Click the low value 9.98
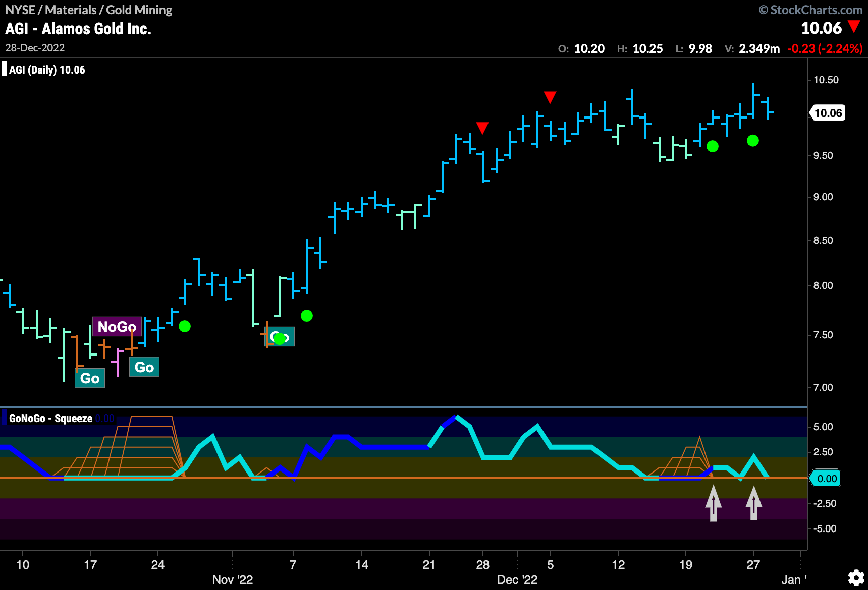The height and width of the screenshot is (590, 868). coord(700,49)
